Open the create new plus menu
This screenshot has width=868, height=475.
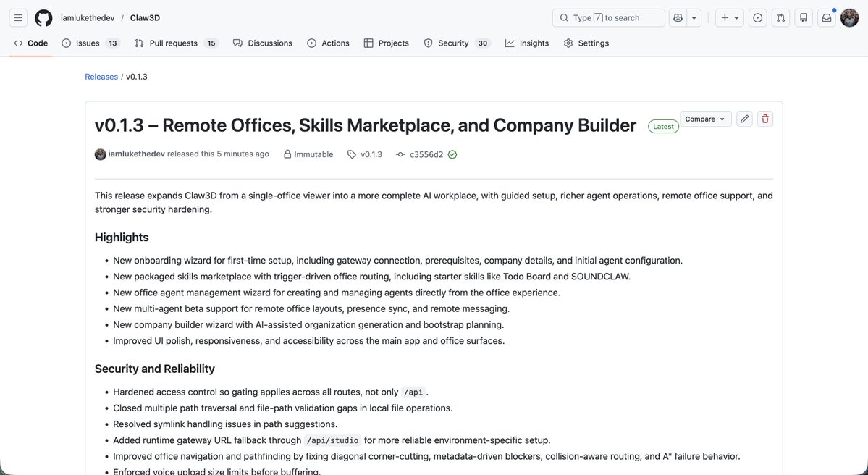(730, 17)
